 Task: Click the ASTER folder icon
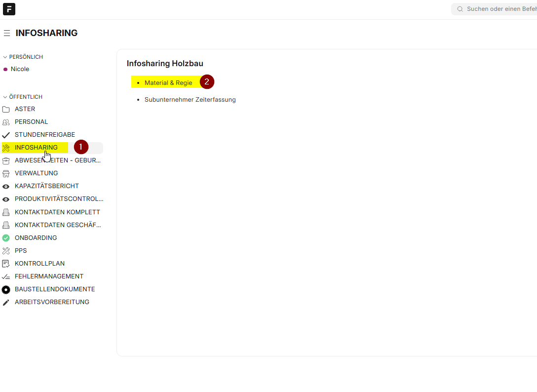pos(6,109)
